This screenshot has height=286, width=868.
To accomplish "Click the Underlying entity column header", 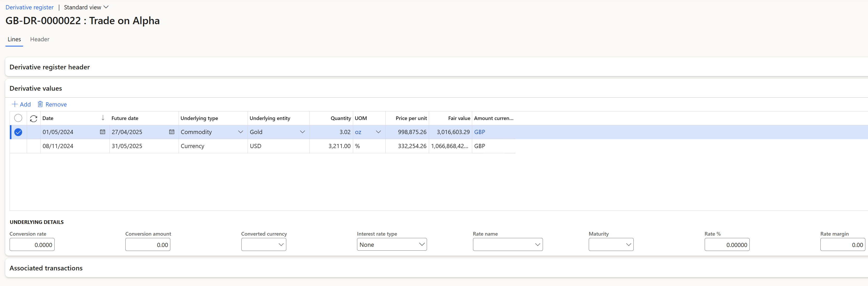I will (278, 118).
